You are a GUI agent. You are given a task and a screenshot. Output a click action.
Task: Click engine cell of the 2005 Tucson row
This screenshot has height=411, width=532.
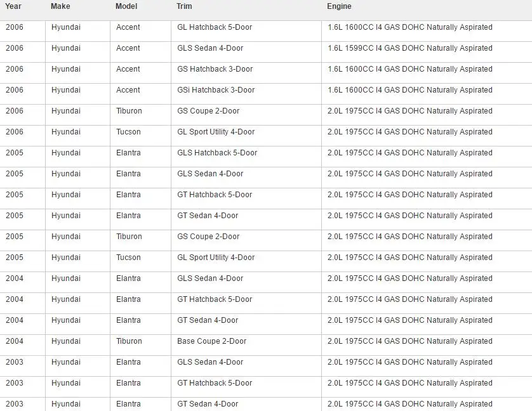coord(410,258)
